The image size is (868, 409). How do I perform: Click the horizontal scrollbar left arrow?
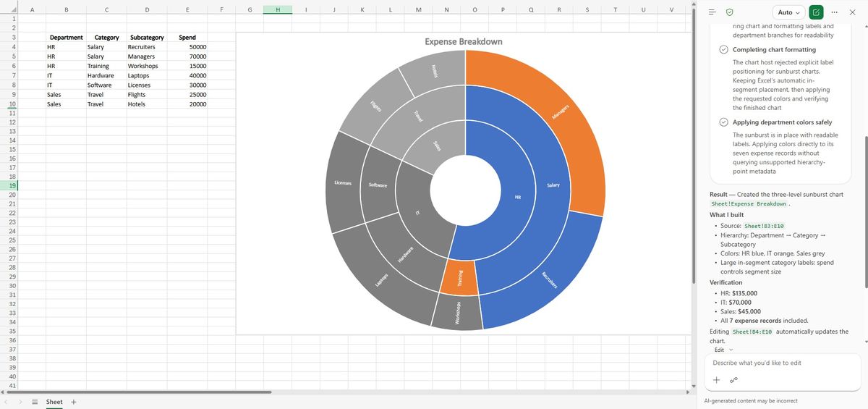4,392
